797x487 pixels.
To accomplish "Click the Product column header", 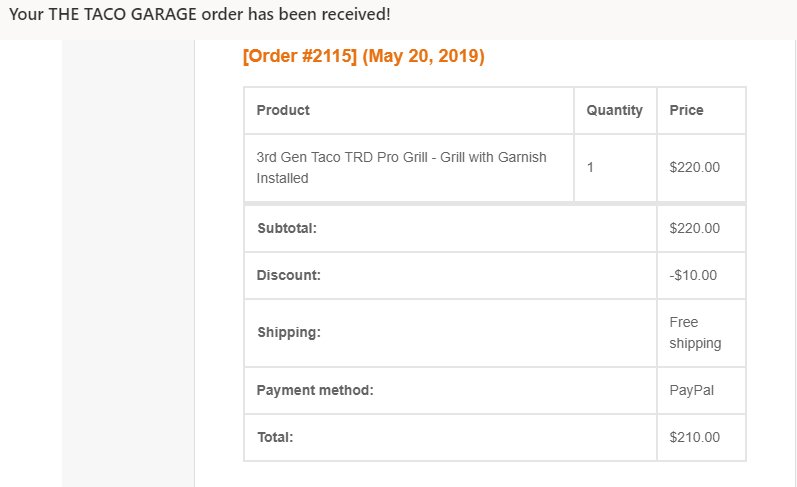I will tap(283, 110).
